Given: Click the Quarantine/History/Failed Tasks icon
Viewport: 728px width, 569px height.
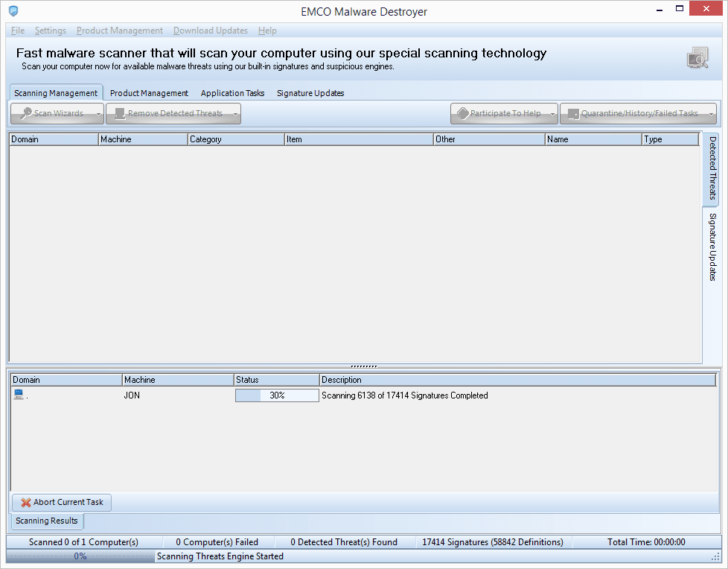Looking at the screenshot, I should coord(572,114).
